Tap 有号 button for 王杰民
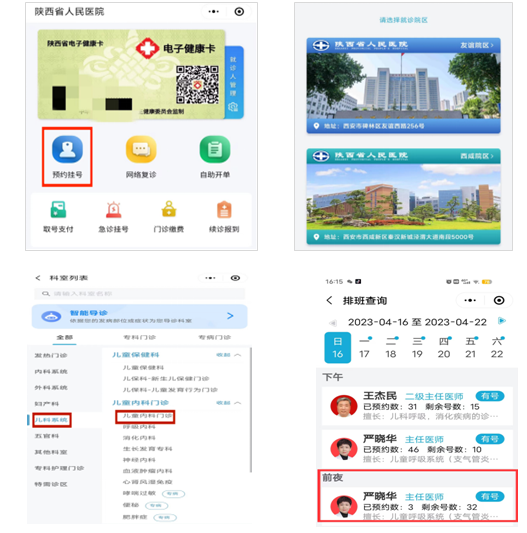This screenshot has width=527, height=533. 490,396
